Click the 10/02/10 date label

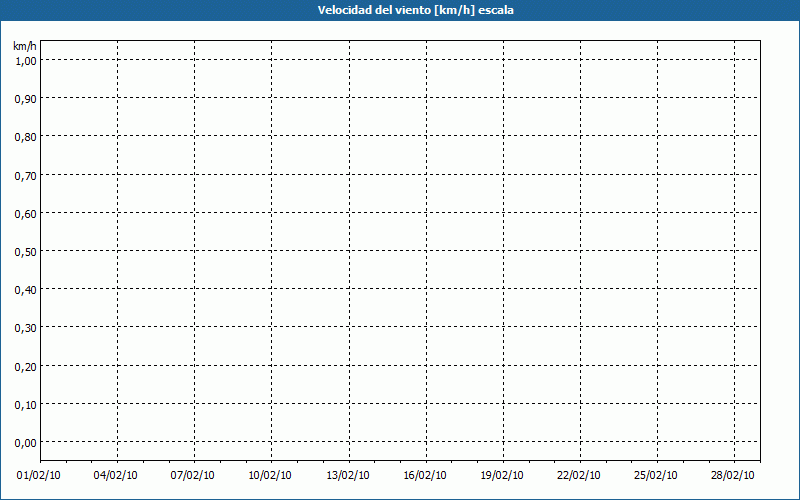[270, 476]
